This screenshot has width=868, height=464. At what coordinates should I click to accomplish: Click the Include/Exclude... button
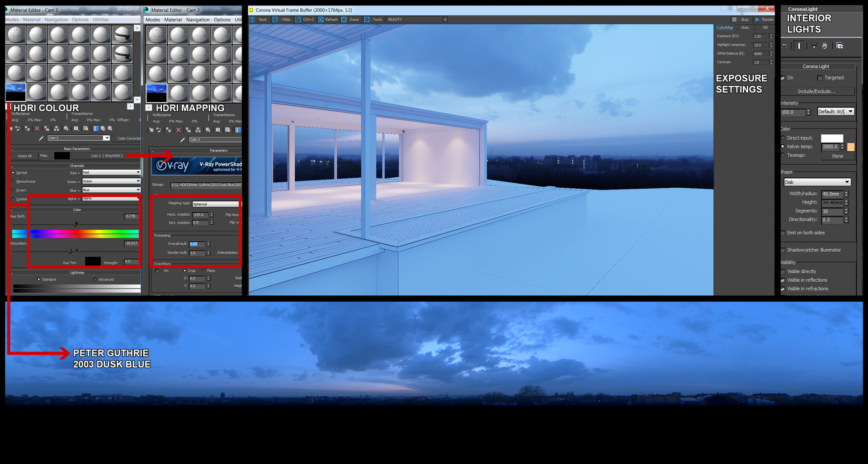click(x=816, y=91)
